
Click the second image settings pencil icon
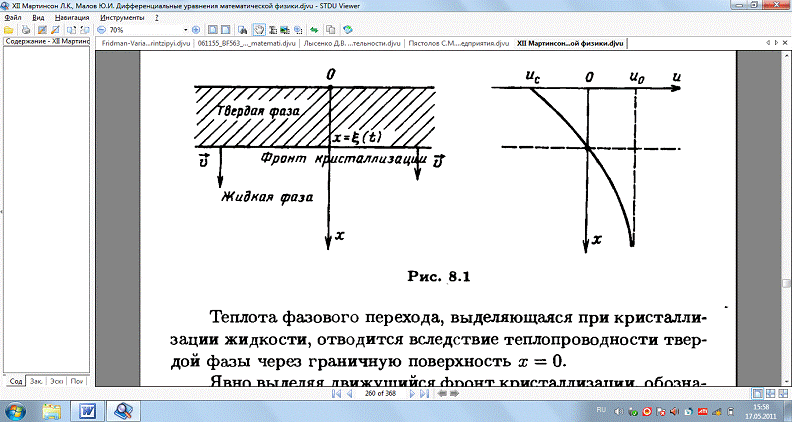(x=55, y=30)
